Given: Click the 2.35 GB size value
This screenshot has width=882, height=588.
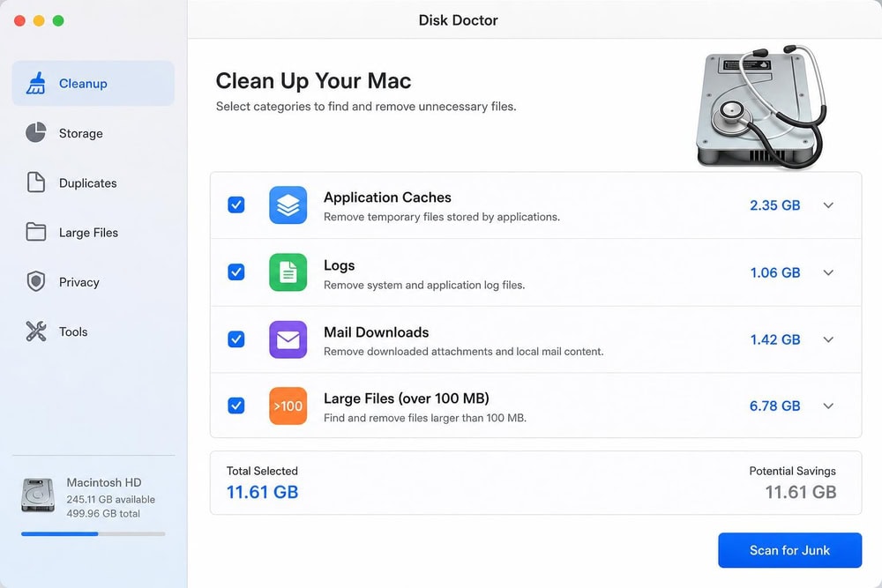Looking at the screenshot, I should [774, 205].
